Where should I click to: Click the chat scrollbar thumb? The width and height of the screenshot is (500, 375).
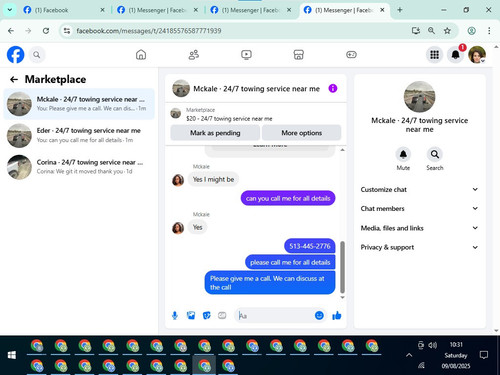click(x=342, y=267)
